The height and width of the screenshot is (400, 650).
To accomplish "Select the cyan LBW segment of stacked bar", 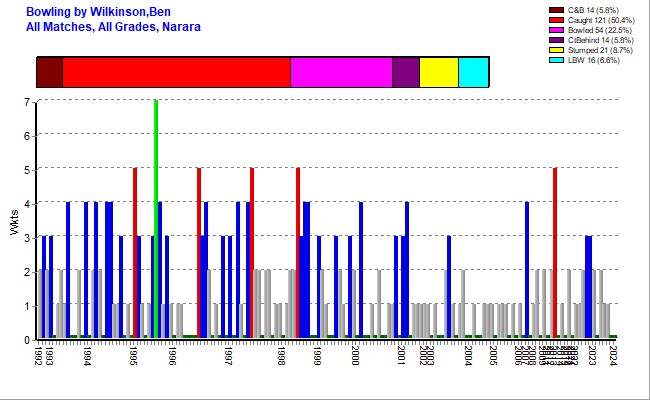I will (473, 73).
